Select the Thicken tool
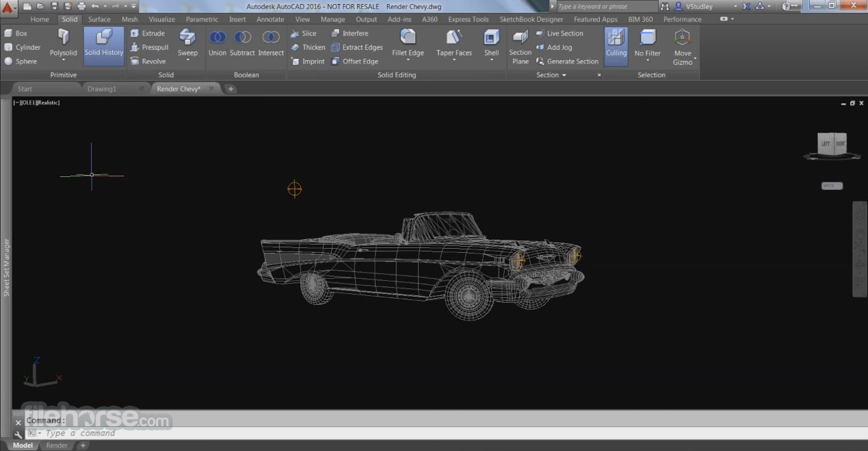Image resolution: width=868 pixels, height=451 pixels. [x=308, y=47]
